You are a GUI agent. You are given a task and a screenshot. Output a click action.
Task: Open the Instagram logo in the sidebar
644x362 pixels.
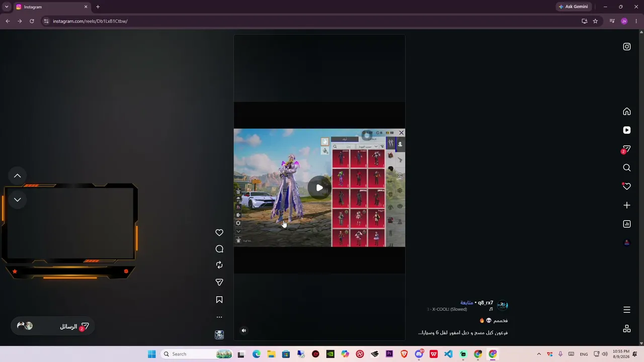click(627, 47)
